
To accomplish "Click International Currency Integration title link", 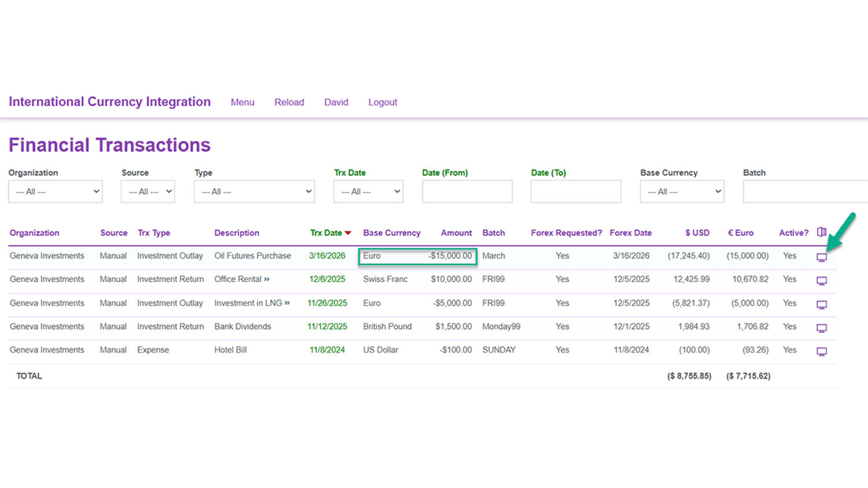I will 109,102.
